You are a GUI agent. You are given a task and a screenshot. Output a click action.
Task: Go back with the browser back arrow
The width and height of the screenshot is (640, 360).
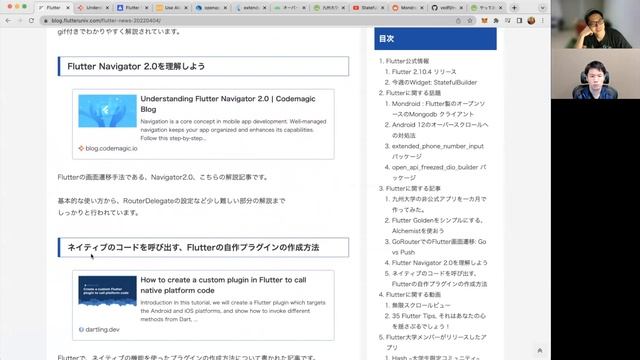coord(8,20)
